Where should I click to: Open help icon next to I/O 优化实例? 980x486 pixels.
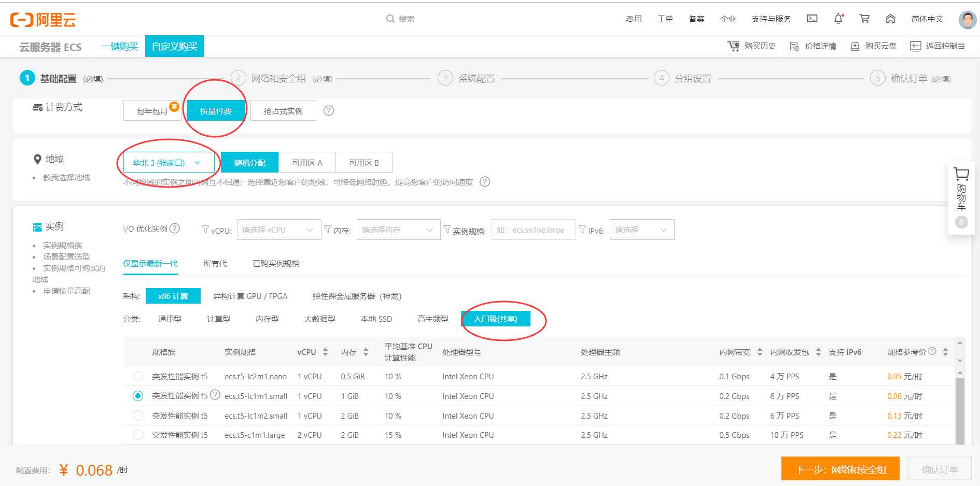click(175, 228)
